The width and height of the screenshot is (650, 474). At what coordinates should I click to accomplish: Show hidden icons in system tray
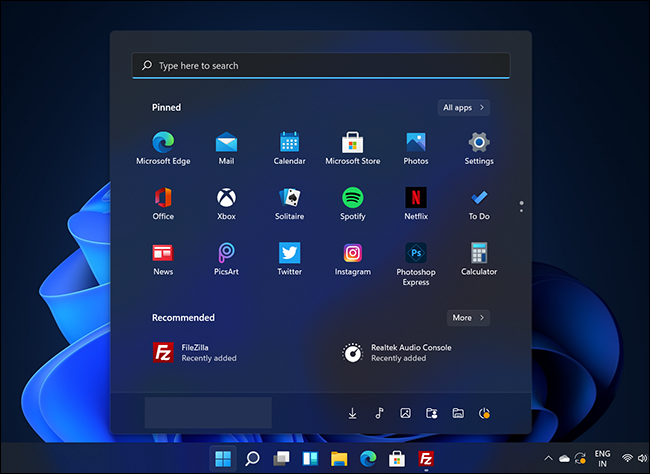pyautogui.click(x=548, y=458)
